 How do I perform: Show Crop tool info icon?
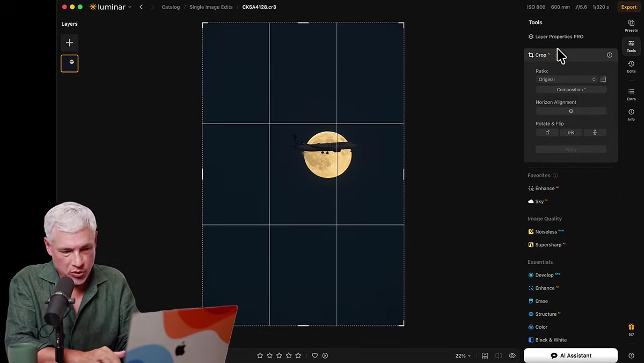[x=610, y=55]
